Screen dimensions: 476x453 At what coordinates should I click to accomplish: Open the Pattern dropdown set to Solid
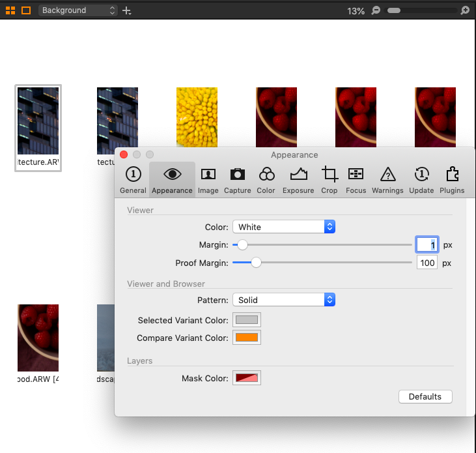(x=284, y=300)
